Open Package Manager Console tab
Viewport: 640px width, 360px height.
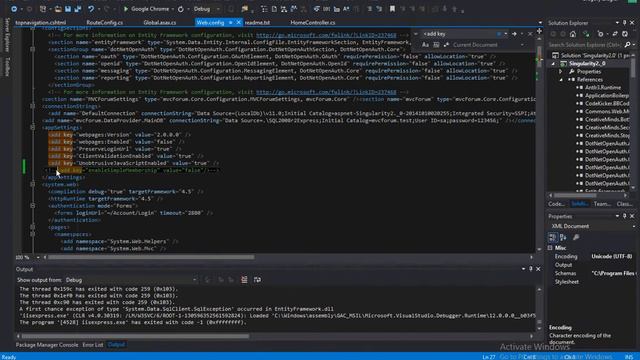(47, 345)
